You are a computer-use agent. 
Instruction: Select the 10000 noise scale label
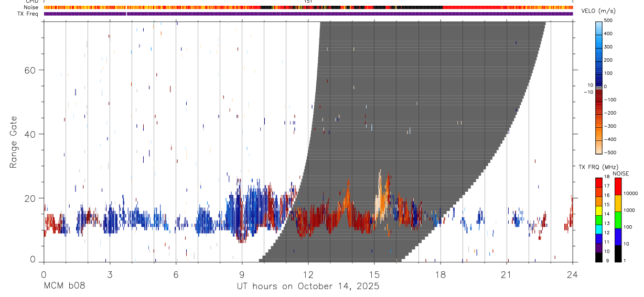pyautogui.click(x=631, y=193)
